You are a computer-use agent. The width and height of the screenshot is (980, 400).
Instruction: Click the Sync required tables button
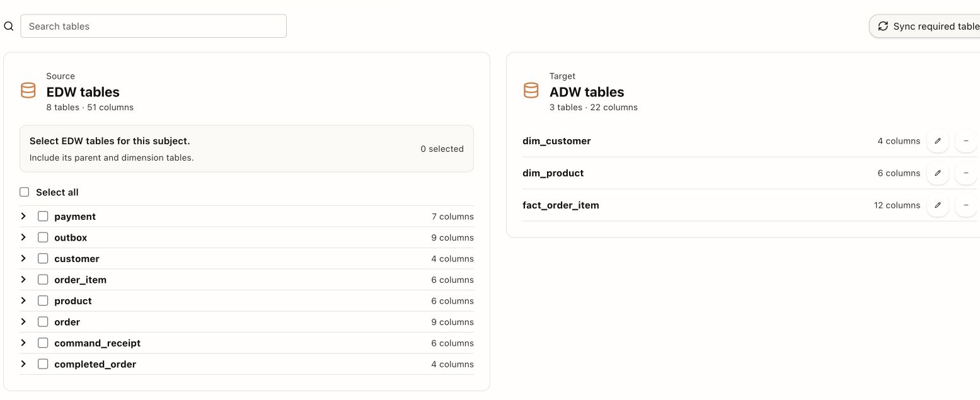click(925, 26)
